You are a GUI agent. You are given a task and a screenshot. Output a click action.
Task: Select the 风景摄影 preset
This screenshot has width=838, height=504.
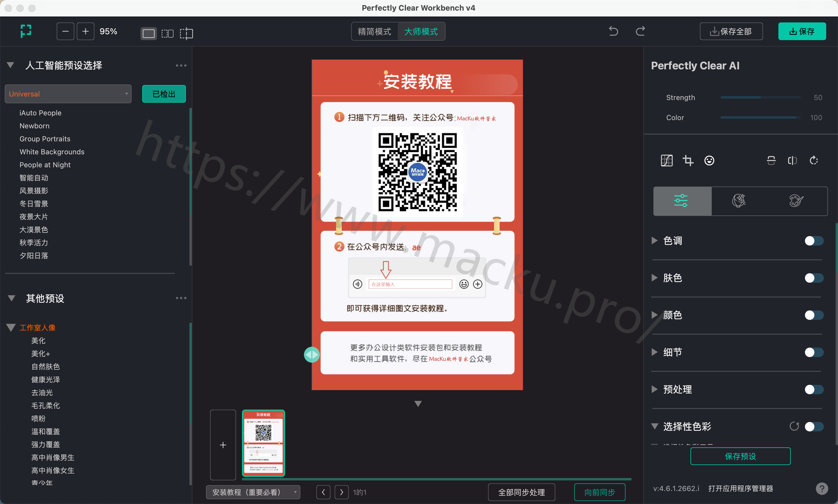point(34,191)
